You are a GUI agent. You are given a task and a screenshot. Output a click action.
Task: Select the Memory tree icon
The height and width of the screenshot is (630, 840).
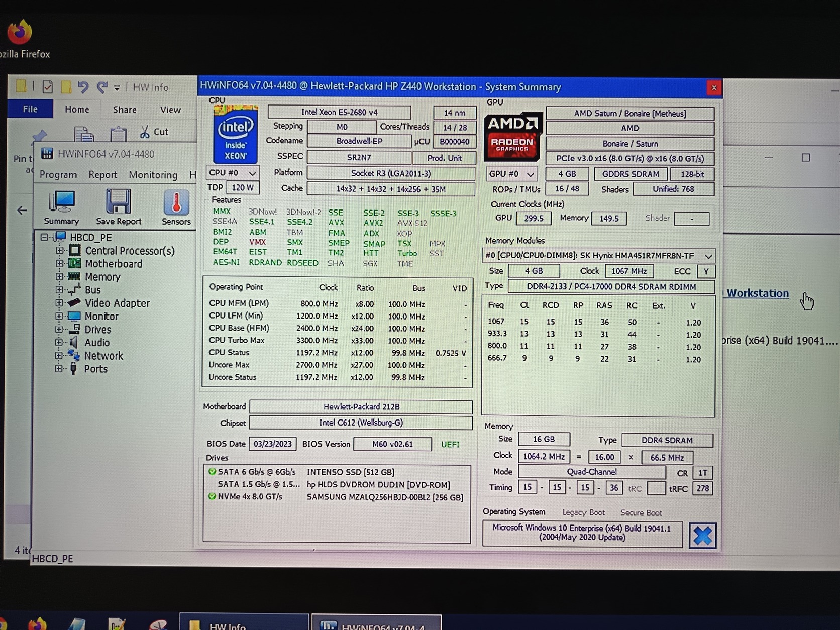coord(75,276)
